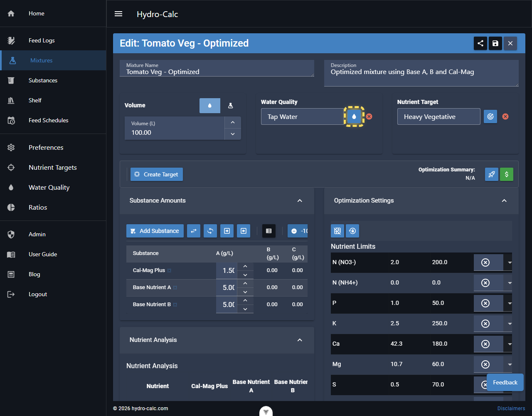Select the water drop volume mode
Screen dimensions: 532x416
click(210, 106)
